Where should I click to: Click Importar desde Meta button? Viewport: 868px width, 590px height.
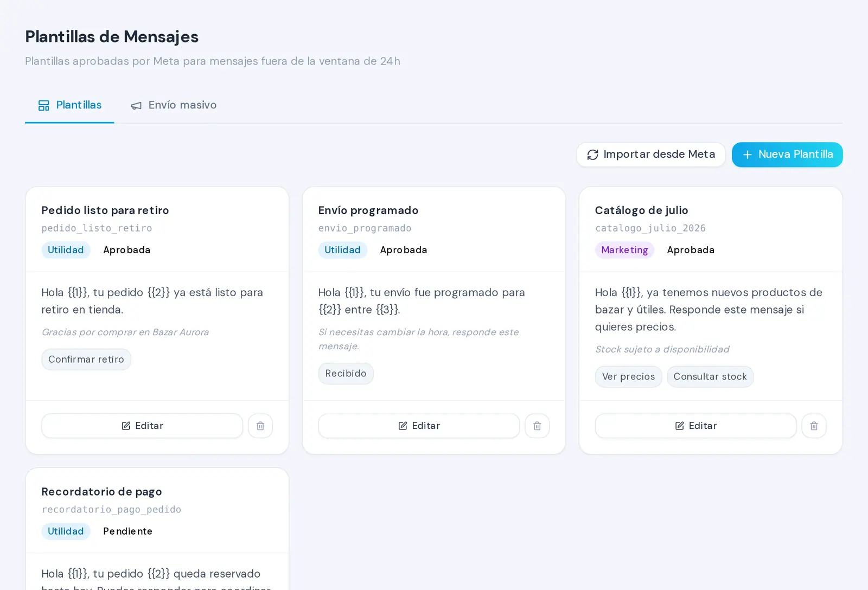pos(651,155)
